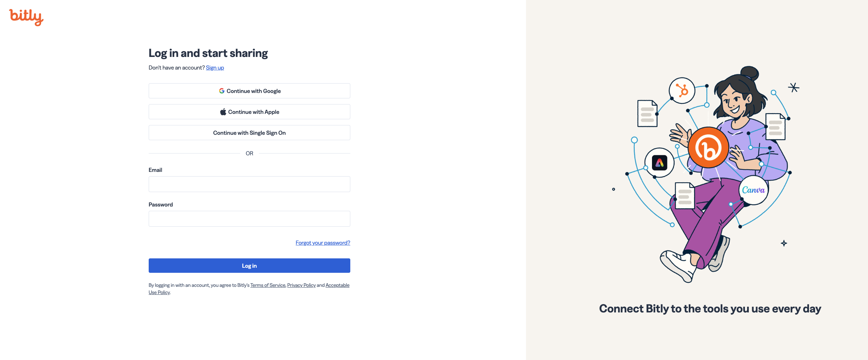Click the Google icon on the Google sign-in button
Screen dimensions: 868x360
[222, 91]
